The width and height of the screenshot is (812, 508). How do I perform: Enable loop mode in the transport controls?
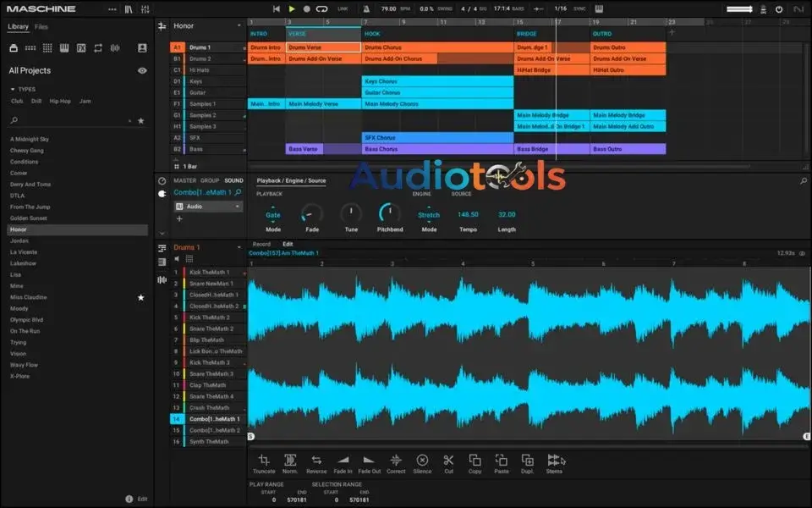324,8
